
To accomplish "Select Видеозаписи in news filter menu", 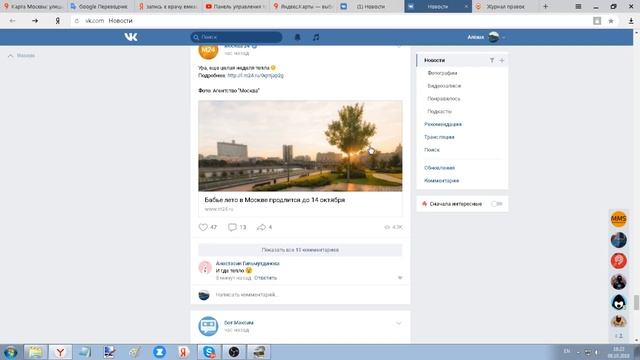I will pyautogui.click(x=444, y=86).
